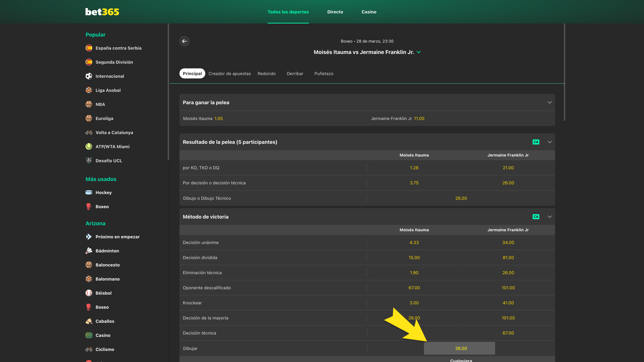Click the Spain flag icon for España contra Serbia

click(89, 48)
